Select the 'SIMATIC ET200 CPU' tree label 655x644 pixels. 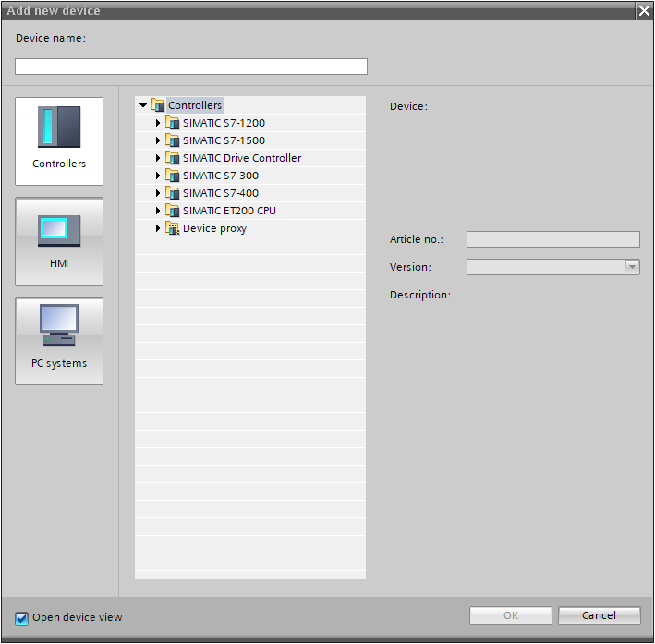(x=229, y=211)
